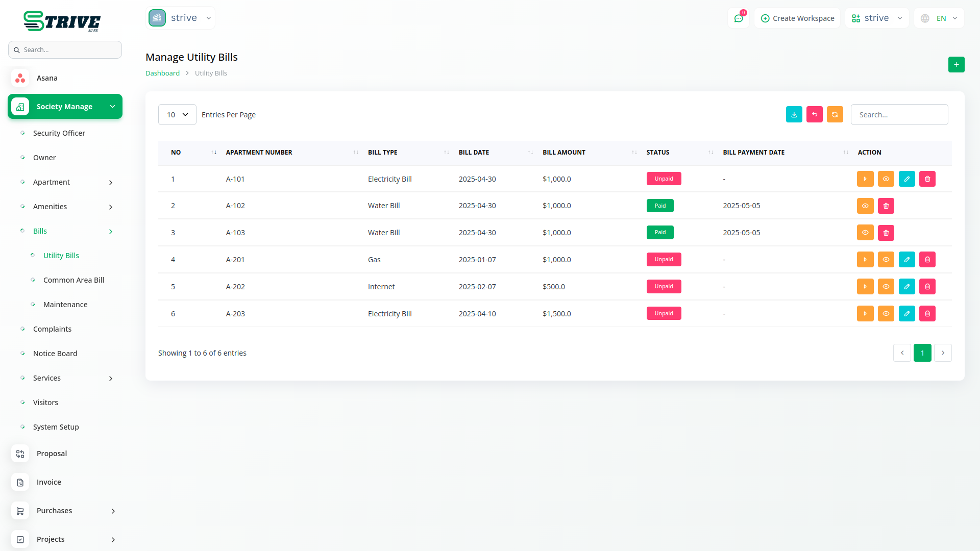View details of A-103 Water Bill

[865, 233]
